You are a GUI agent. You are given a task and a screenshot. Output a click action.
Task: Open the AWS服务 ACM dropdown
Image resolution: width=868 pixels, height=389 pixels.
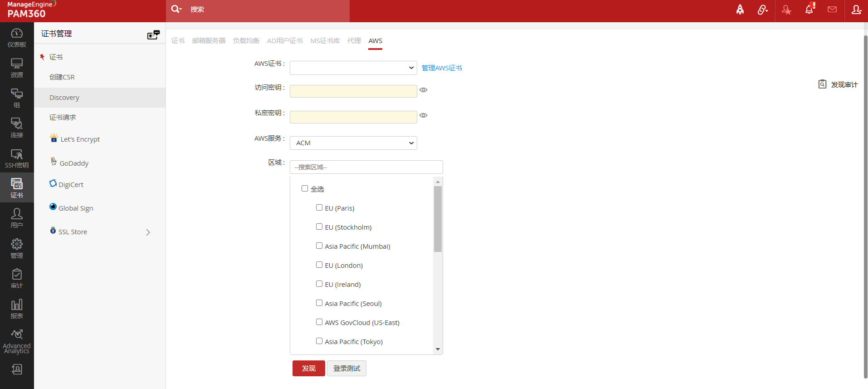[353, 143]
